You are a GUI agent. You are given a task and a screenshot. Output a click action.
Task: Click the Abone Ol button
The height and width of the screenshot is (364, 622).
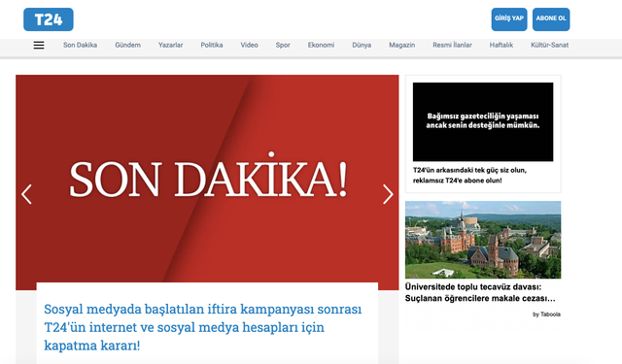click(551, 19)
